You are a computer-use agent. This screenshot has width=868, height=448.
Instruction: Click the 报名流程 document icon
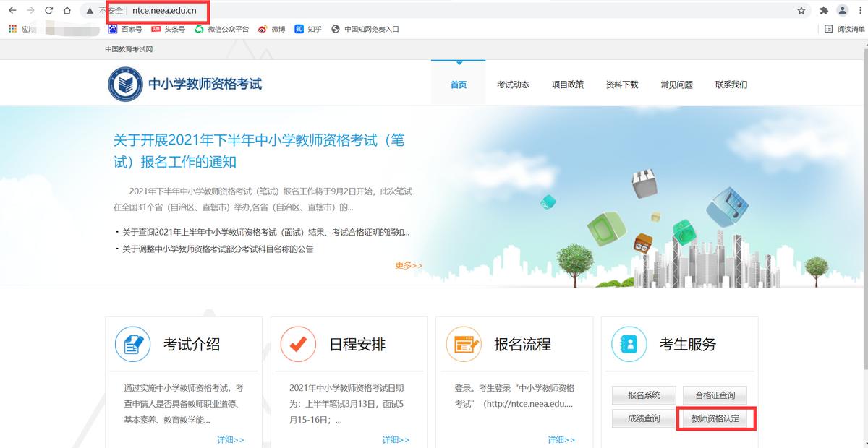pos(463,344)
